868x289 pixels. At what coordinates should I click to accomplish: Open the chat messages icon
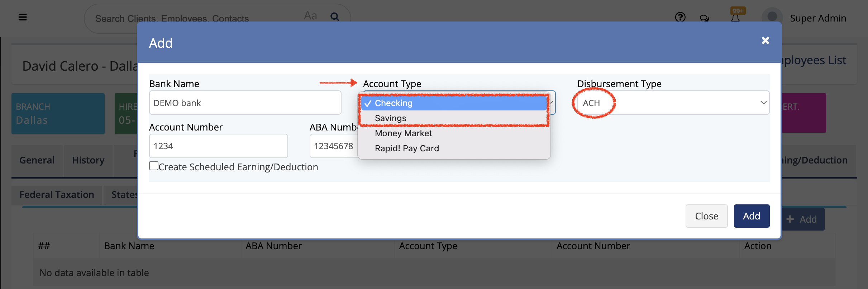click(704, 18)
